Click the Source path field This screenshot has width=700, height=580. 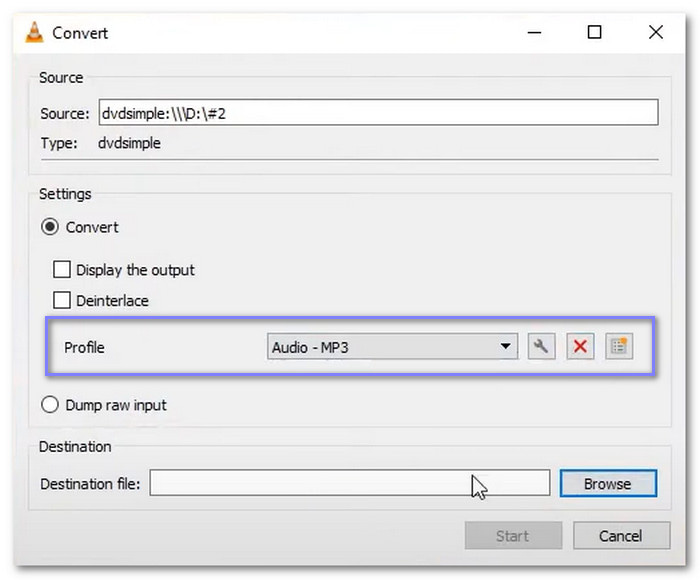(378, 112)
